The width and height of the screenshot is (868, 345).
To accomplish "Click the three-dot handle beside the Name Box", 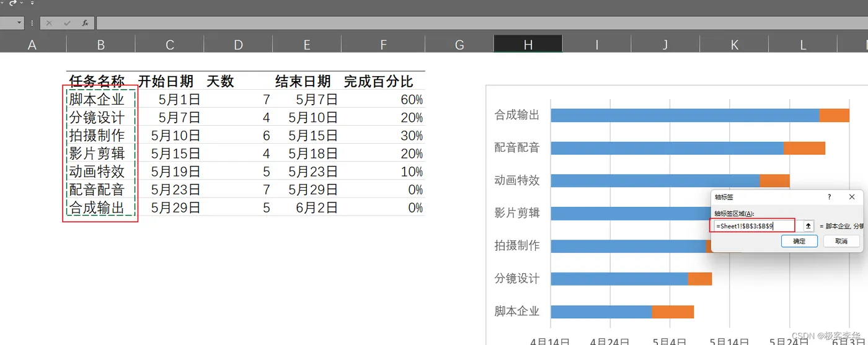I will (32, 23).
